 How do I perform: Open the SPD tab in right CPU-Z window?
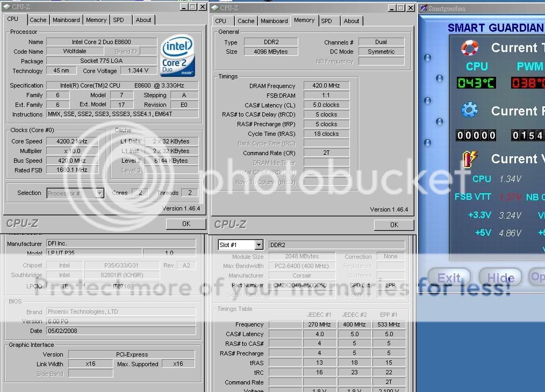point(326,21)
